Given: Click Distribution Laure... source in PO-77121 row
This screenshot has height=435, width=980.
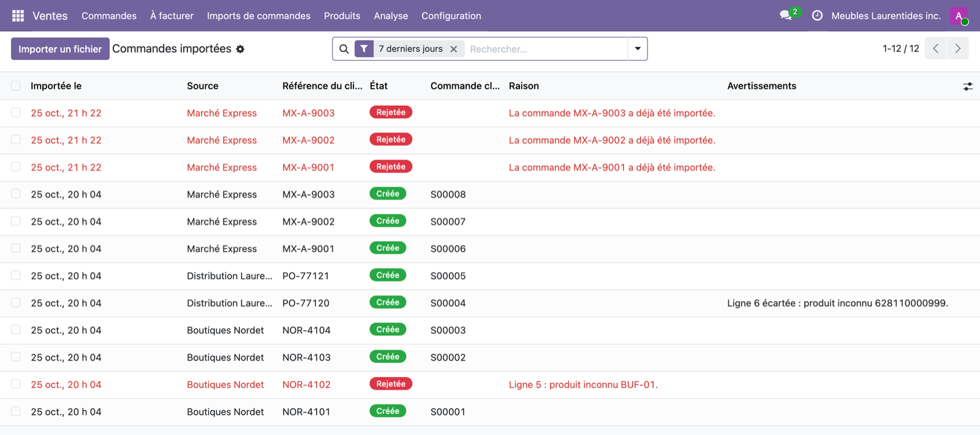Looking at the screenshot, I should coord(230,276).
